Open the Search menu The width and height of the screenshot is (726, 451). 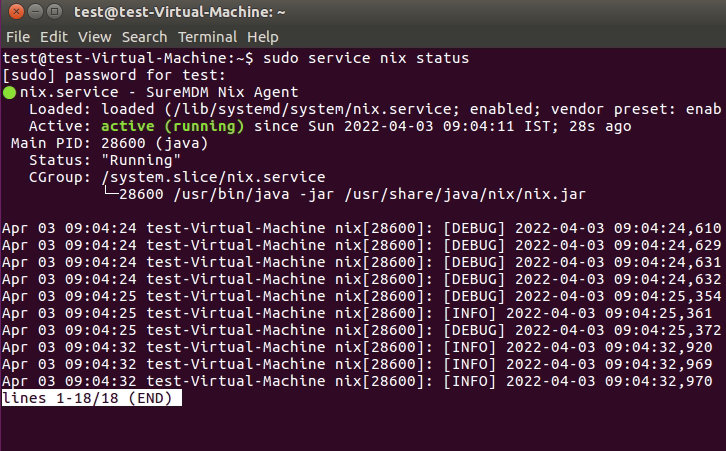pyautogui.click(x=144, y=36)
